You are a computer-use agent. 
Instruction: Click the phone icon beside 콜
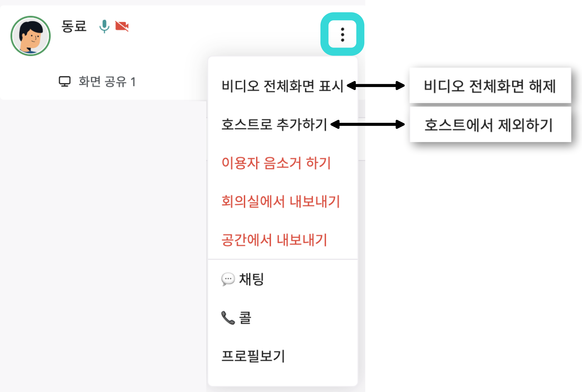228,317
